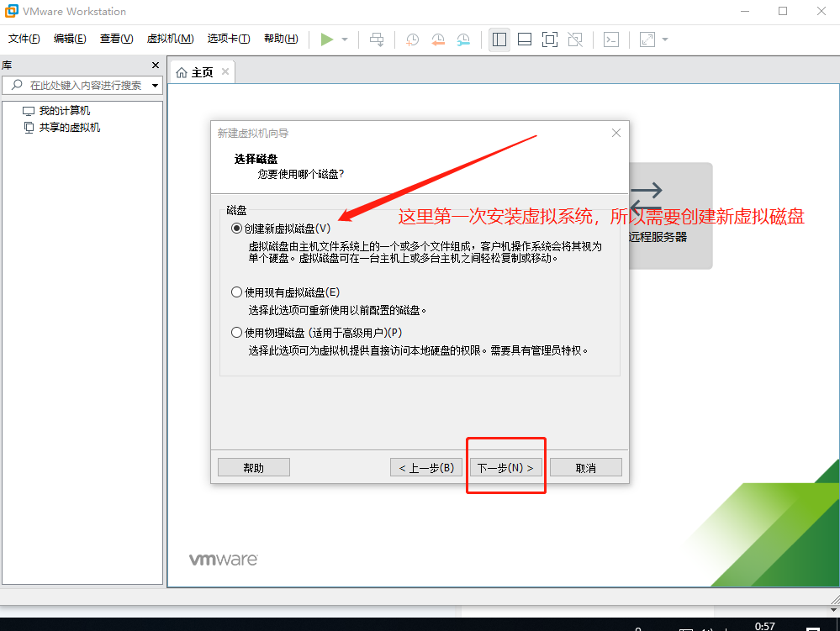The height and width of the screenshot is (631, 840).
Task: Click the shared VMs icon beside 共享的虚拟机
Action: (29, 128)
